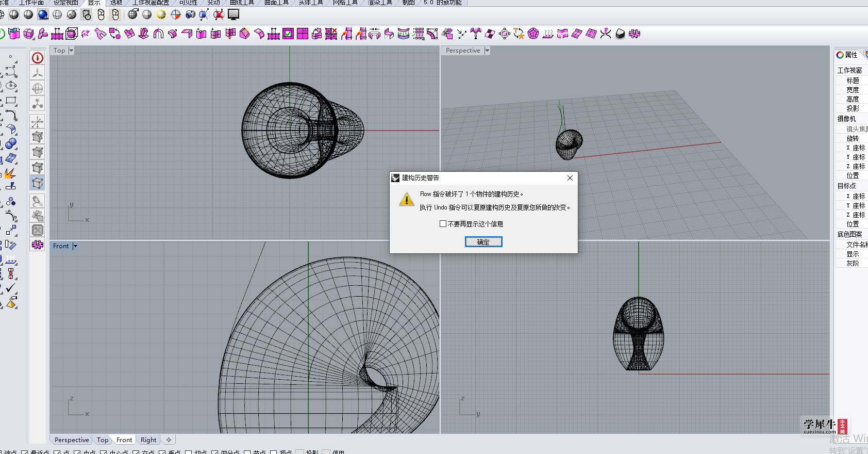The width and height of the screenshot is (868, 454).
Task: Click the 灰阶 row under 底色图案
Action: pos(853,263)
